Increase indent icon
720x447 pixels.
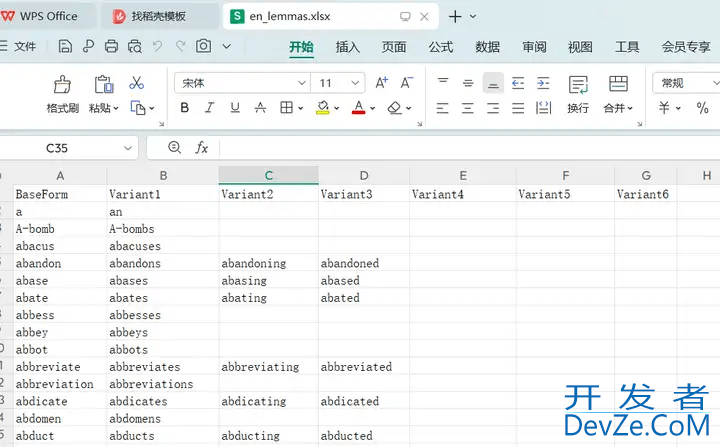[543, 83]
